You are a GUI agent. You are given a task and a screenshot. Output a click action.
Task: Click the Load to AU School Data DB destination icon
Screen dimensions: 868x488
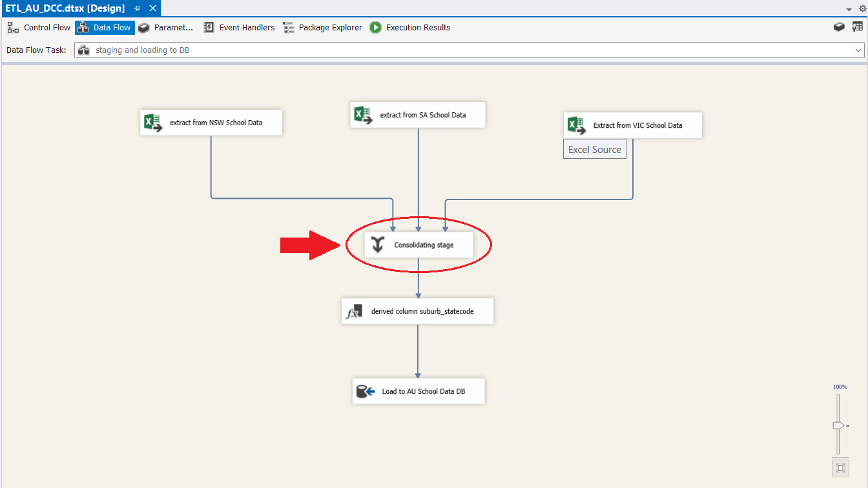pos(366,391)
